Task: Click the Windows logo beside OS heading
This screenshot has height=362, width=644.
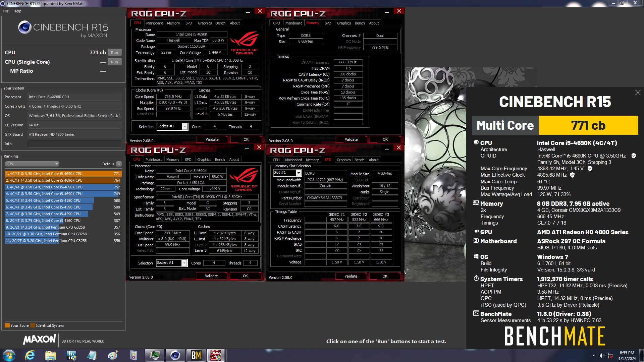Action: 476,256
